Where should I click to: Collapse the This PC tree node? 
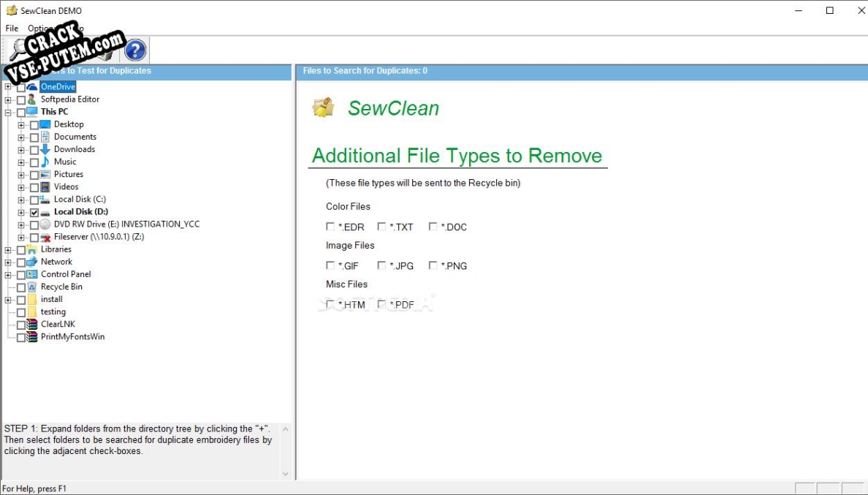[x=8, y=113]
